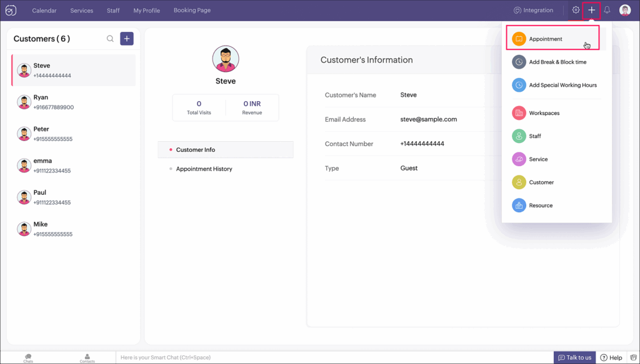Click the orange Appointment icon
The height and width of the screenshot is (364, 640).
(x=519, y=39)
